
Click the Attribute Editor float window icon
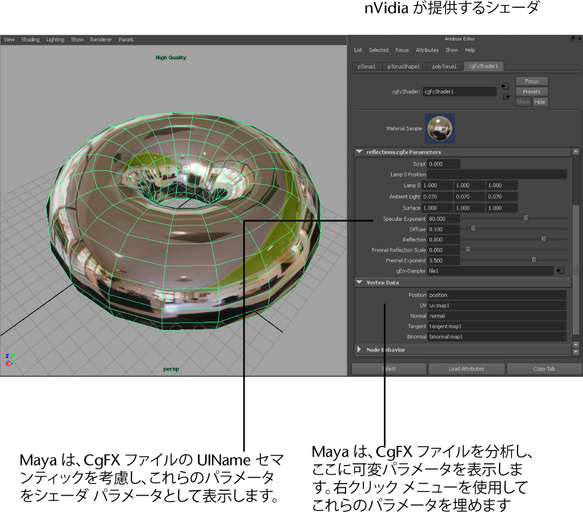click(573, 38)
